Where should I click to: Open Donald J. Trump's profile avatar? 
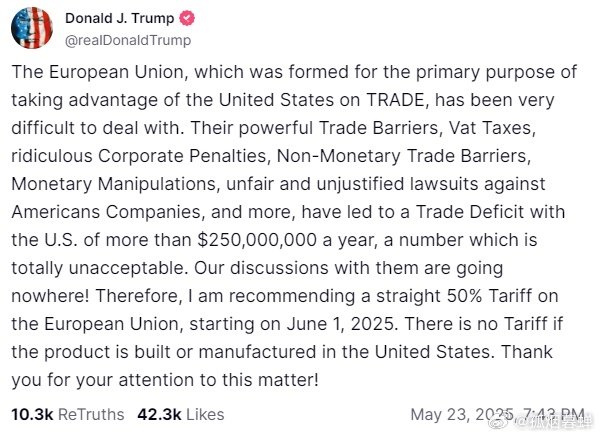(32, 28)
